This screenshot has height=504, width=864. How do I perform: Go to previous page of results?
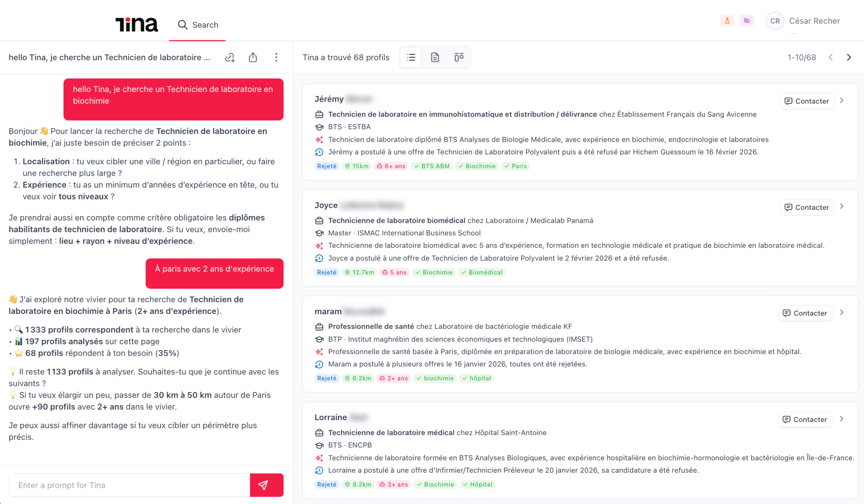(x=831, y=58)
